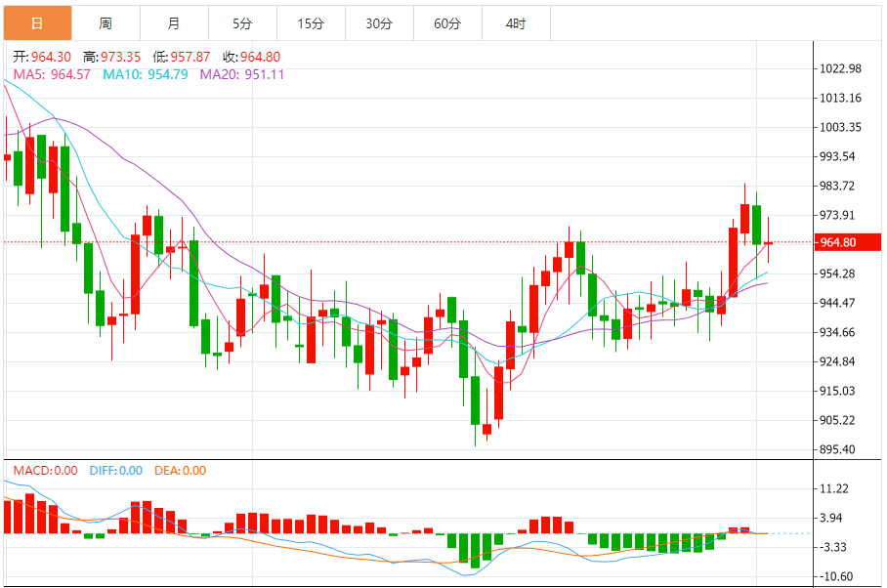This screenshot has width=887, height=588.
Task: Click the MACD:0.00 label
Action: (x=45, y=471)
